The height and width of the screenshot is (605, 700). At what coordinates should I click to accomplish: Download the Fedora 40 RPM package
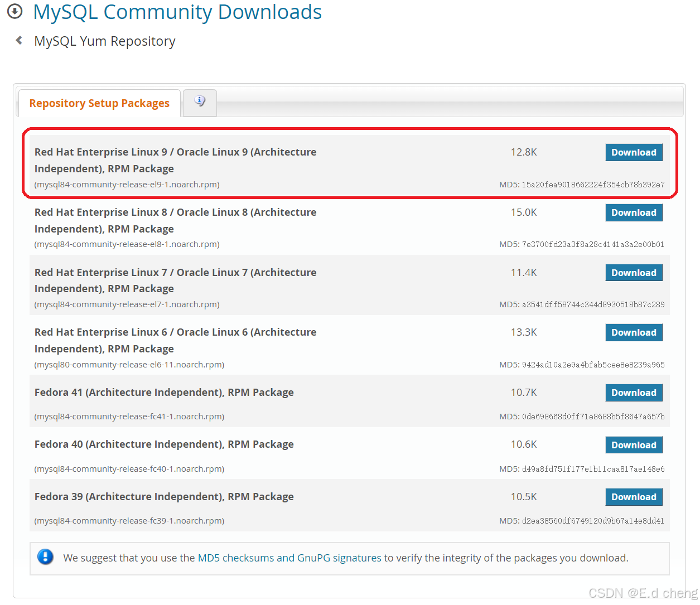pyautogui.click(x=634, y=445)
